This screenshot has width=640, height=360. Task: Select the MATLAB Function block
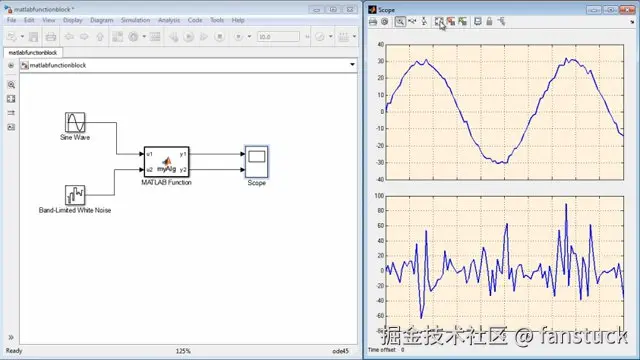click(x=167, y=162)
